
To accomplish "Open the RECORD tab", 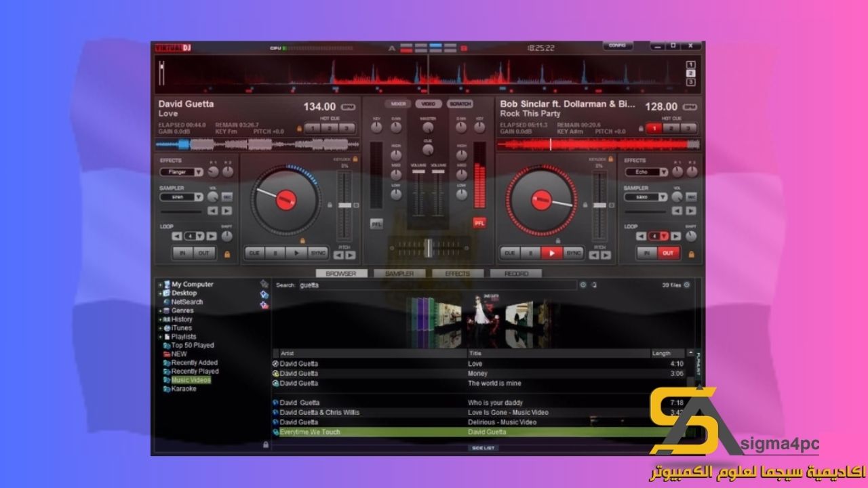I will (516, 274).
